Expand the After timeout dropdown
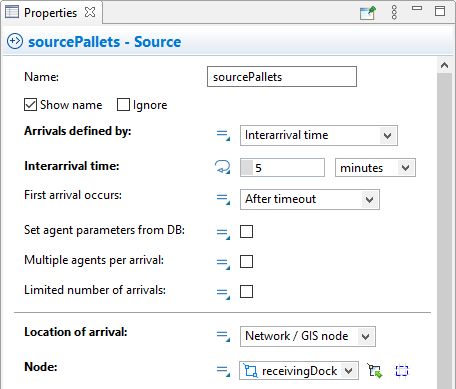 (310, 199)
